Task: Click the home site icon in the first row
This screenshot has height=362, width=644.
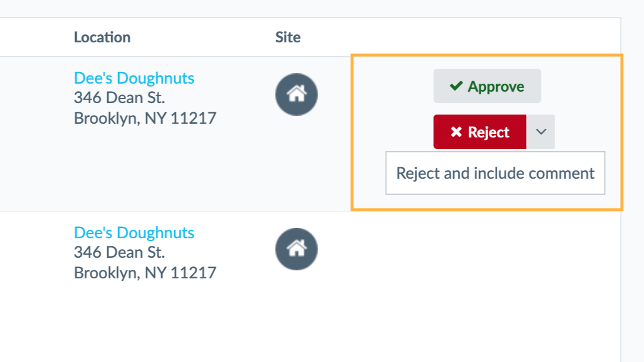Action: [x=296, y=95]
